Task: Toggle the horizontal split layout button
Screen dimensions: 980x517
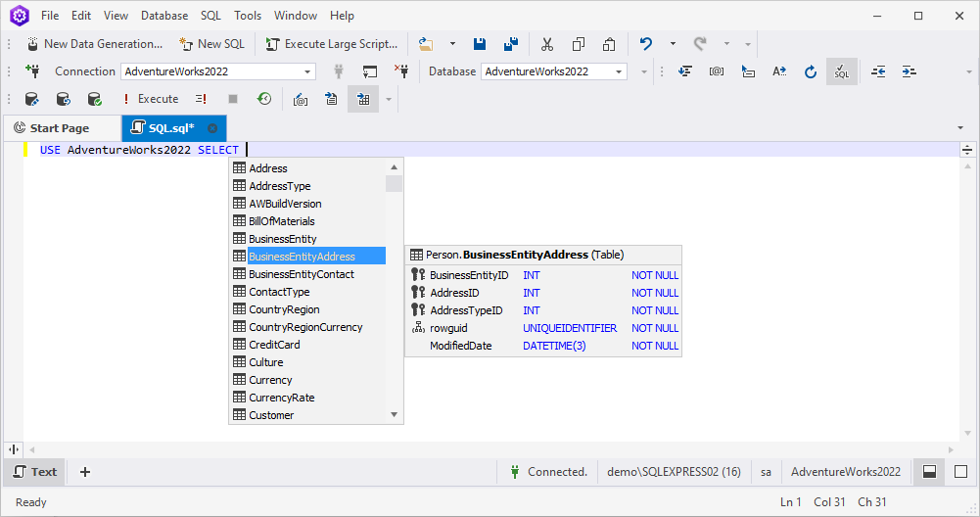Action: click(929, 472)
